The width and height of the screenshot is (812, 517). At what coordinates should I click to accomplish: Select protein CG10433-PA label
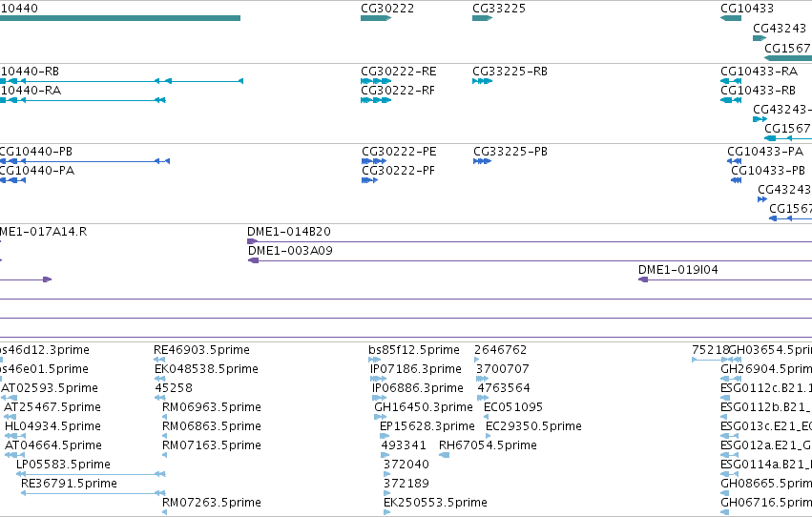[x=765, y=152]
